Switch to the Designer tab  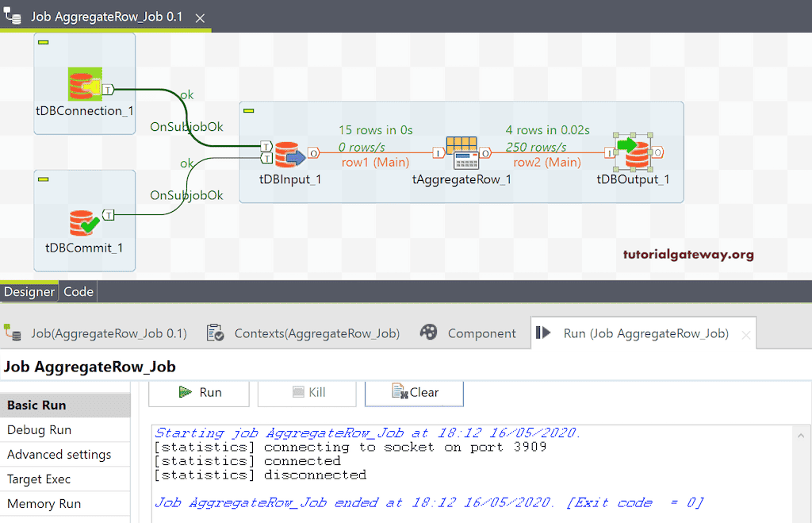click(x=29, y=291)
